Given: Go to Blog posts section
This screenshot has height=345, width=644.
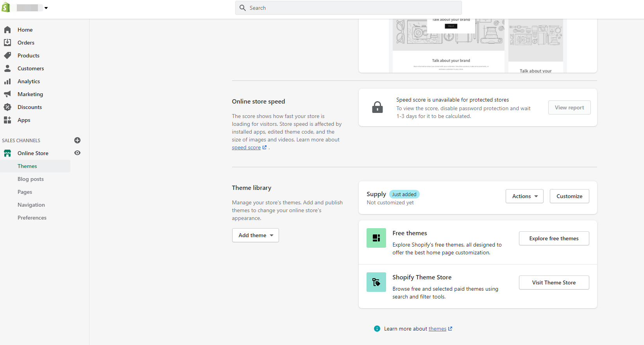Looking at the screenshot, I should [30, 179].
